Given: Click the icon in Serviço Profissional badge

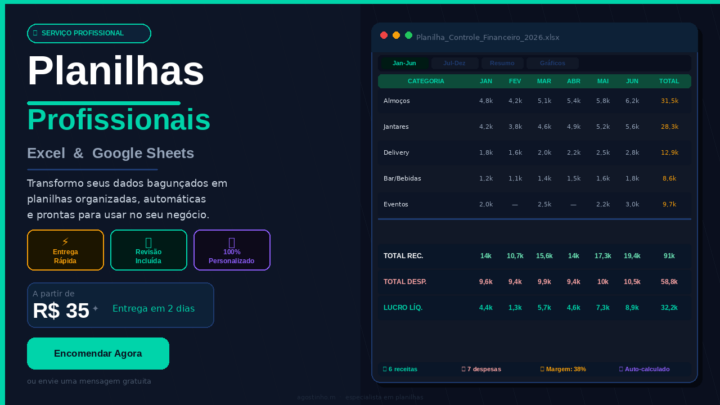Looking at the screenshot, I should 36,33.
